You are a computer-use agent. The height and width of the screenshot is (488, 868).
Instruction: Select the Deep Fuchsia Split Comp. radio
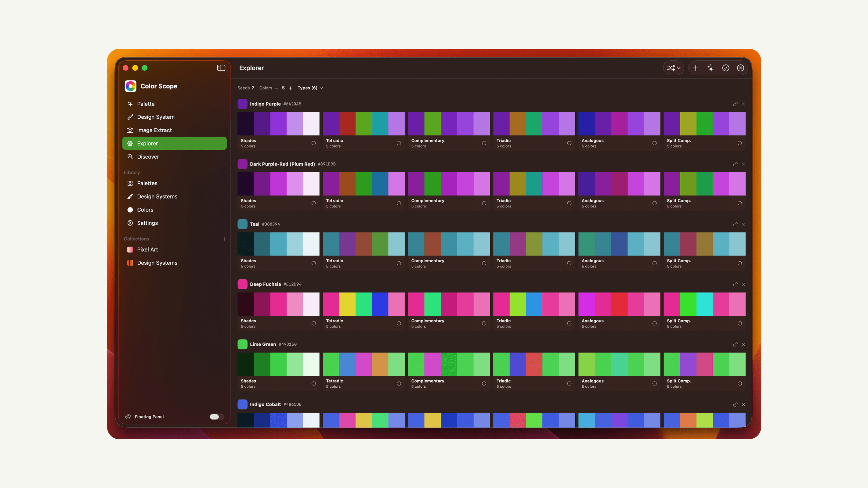point(740,323)
